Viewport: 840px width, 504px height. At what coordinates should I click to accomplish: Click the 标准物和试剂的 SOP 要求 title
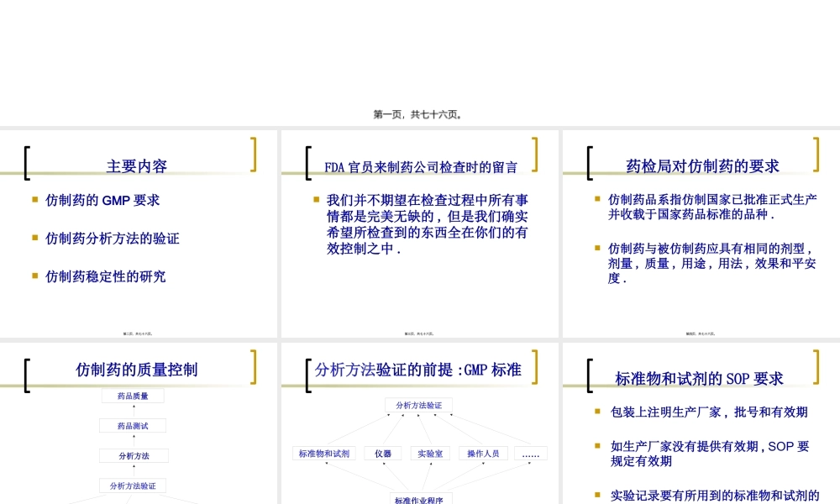[701, 378]
